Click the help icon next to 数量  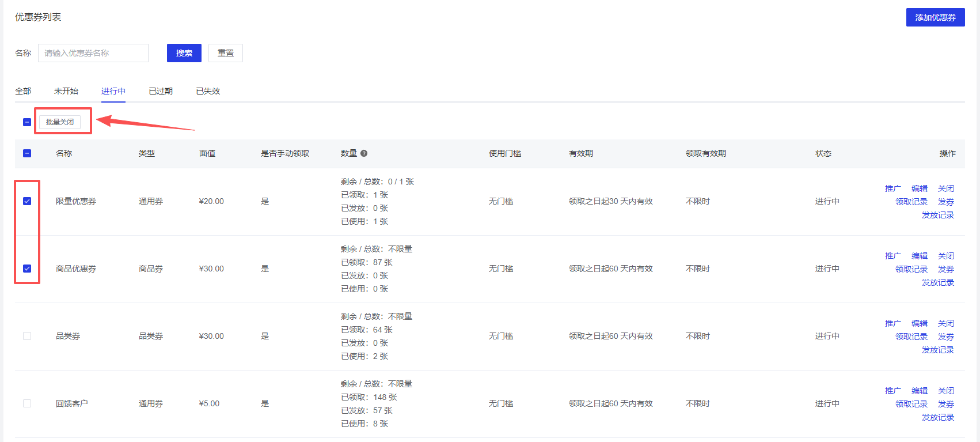(364, 153)
